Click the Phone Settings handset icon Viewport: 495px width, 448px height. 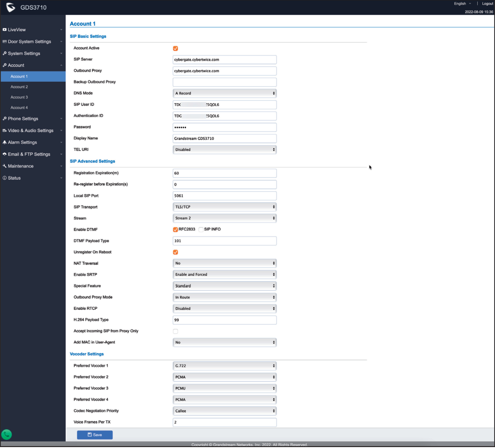click(4, 119)
